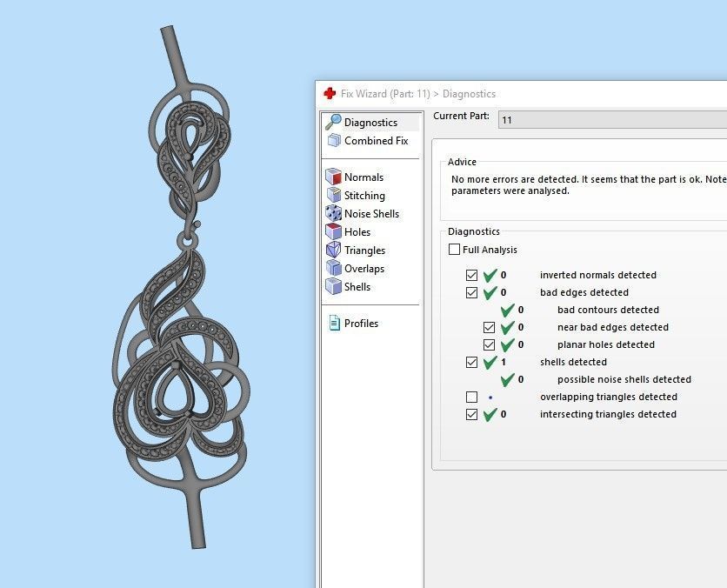Enable the Full Analysis checkbox
The width and height of the screenshot is (727, 588).
(454, 250)
